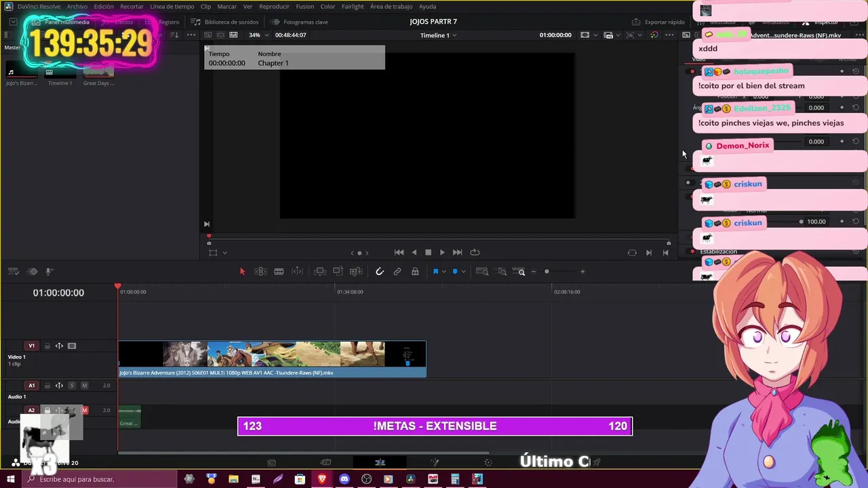Open the marker color dropdown arrow
The width and height of the screenshot is (868, 488).
click(464, 272)
